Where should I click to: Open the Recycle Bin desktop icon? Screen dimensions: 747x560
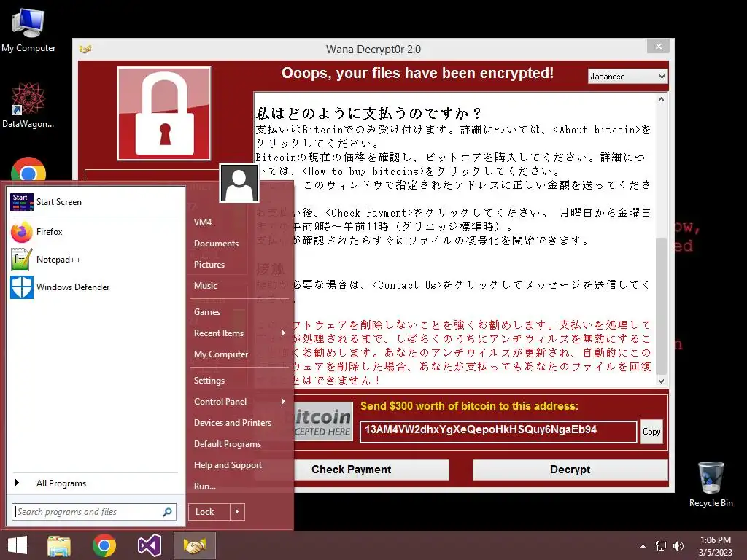coord(711,484)
